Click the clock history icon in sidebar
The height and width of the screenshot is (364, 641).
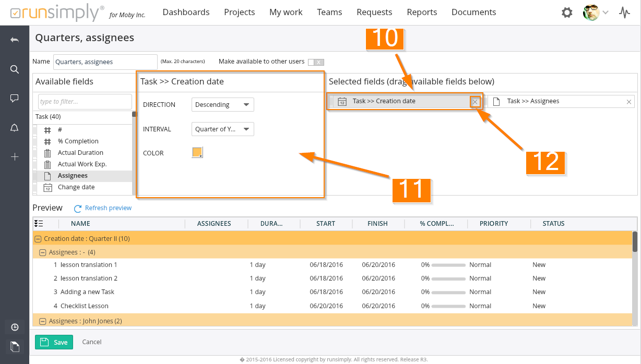(15, 327)
